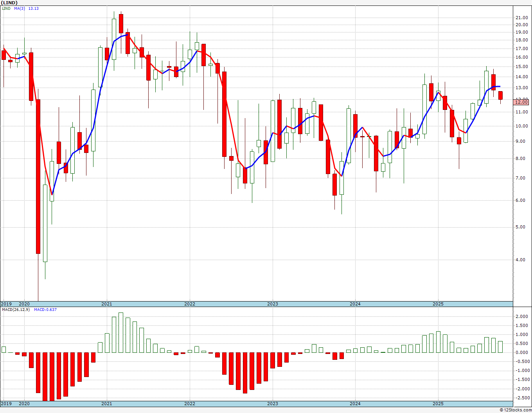Click the 16.00 price axis label

[521, 57]
